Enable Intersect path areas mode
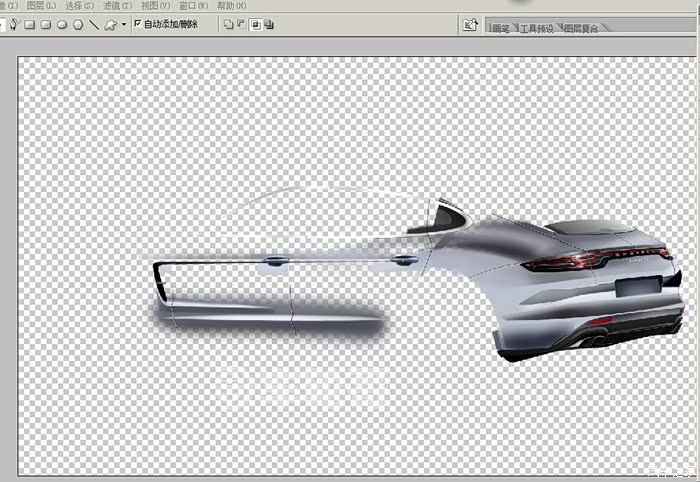The image size is (700, 482). pyautogui.click(x=256, y=24)
